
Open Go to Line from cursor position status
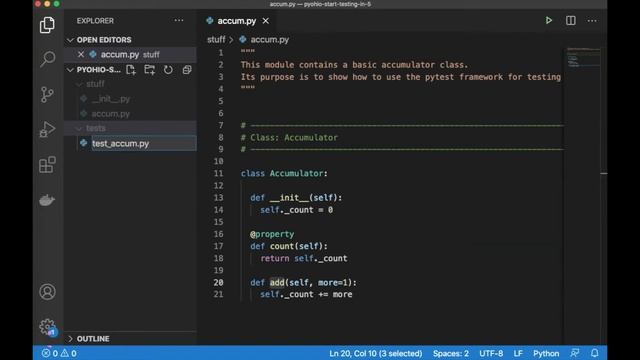pyautogui.click(x=376, y=353)
